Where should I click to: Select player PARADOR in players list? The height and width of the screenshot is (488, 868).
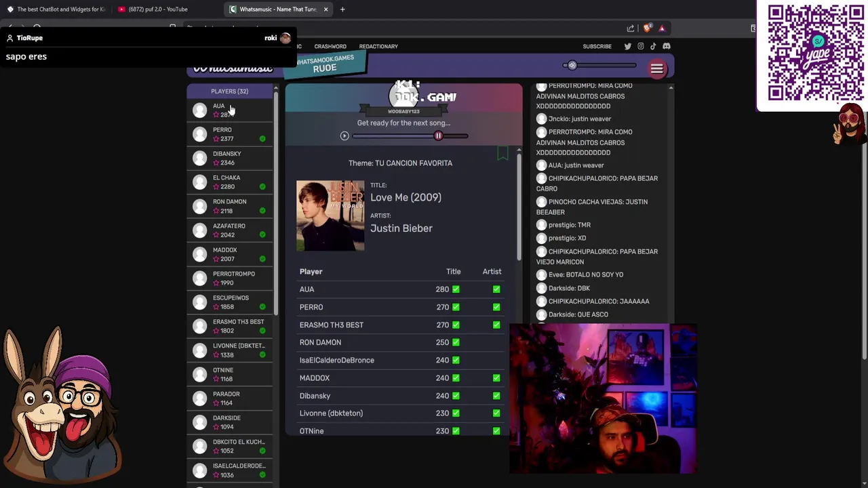click(230, 399)
